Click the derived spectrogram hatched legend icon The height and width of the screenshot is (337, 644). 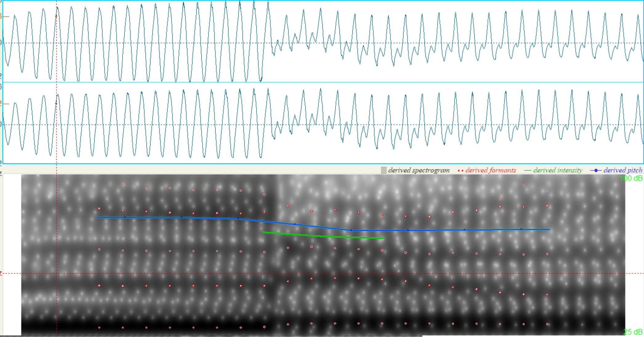pos(384,170)
